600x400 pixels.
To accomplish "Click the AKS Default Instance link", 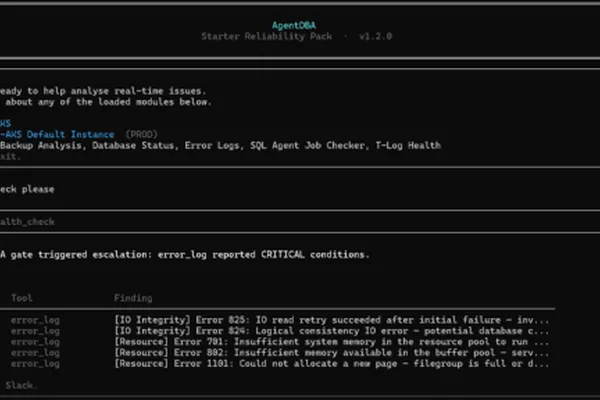I will click(57, 134).
